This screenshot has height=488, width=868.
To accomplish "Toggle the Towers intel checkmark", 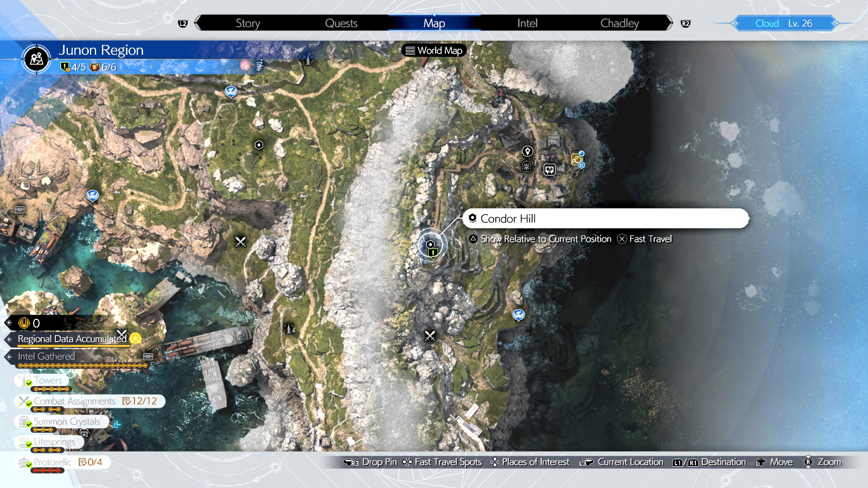I will (29, 383).
